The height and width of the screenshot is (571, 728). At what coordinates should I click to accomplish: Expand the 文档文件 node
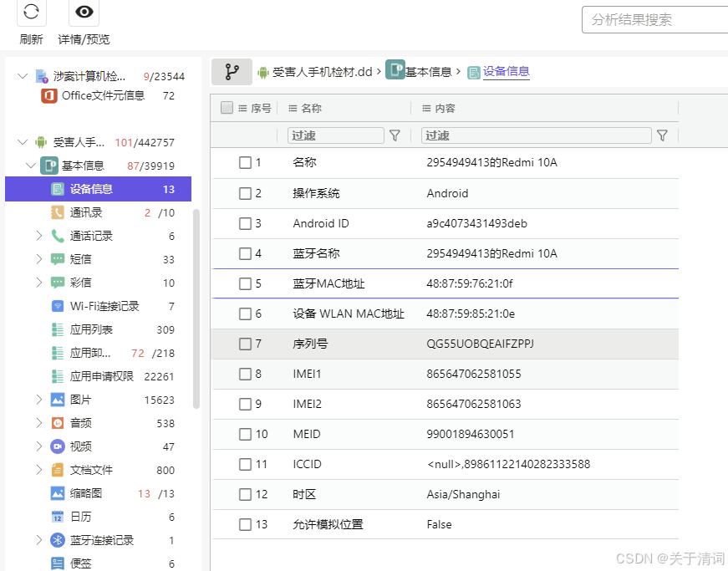tap(39, 470)
